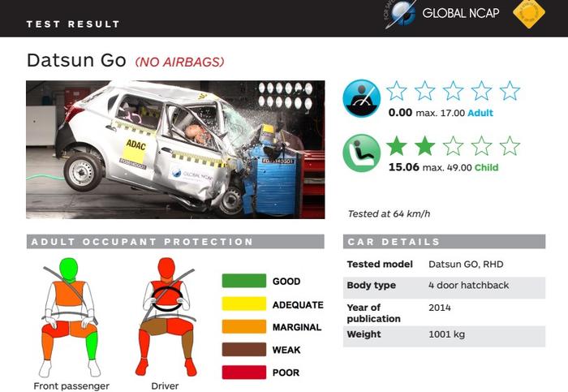This screenshot has height=392, width=568.
Task: Click the green Child label
Action: click(487, 167)
